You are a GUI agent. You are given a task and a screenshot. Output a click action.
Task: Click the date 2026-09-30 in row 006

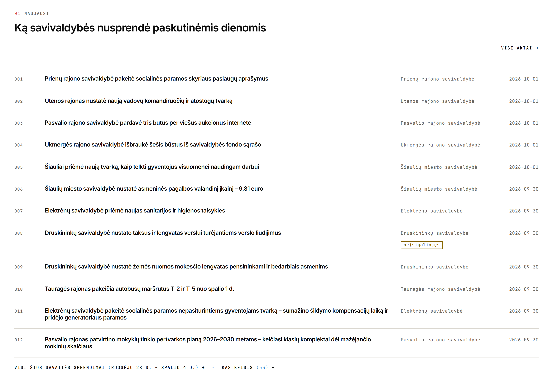coord(523,189)
